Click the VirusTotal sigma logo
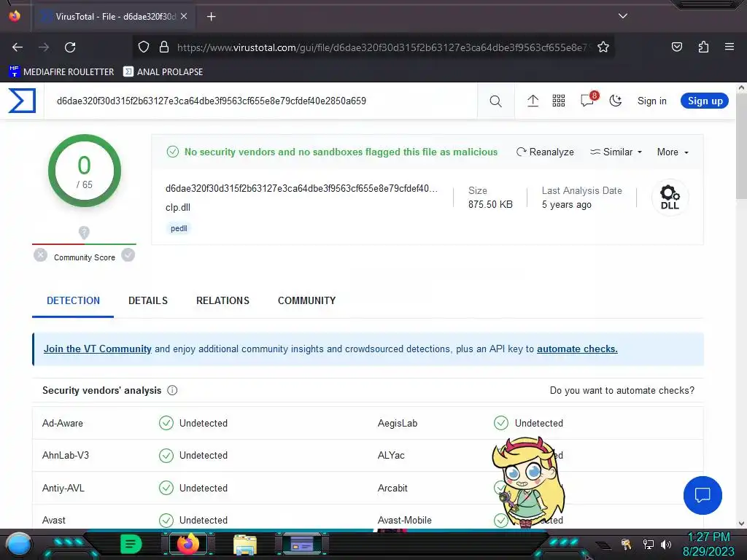The height and width of the screenshot is (560, 747). point(22,101)
